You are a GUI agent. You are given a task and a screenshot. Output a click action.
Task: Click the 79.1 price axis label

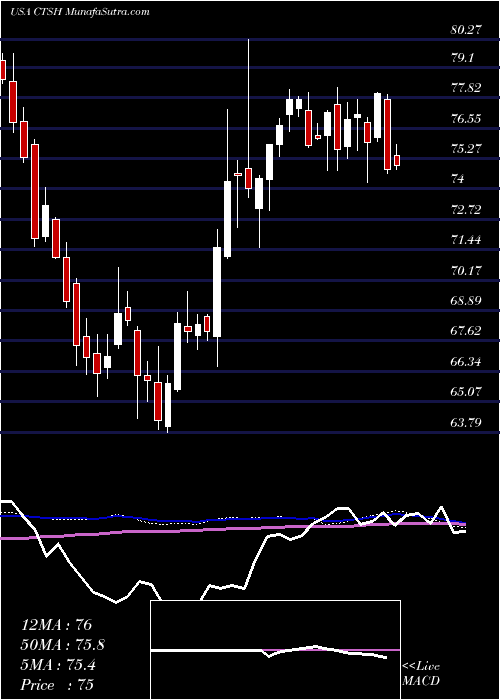pos(463,58)
